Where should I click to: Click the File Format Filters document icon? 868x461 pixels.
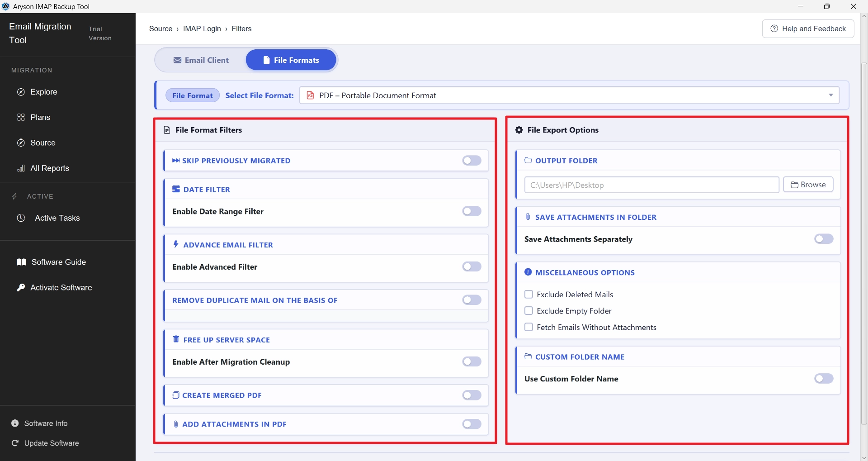[167, 130]
